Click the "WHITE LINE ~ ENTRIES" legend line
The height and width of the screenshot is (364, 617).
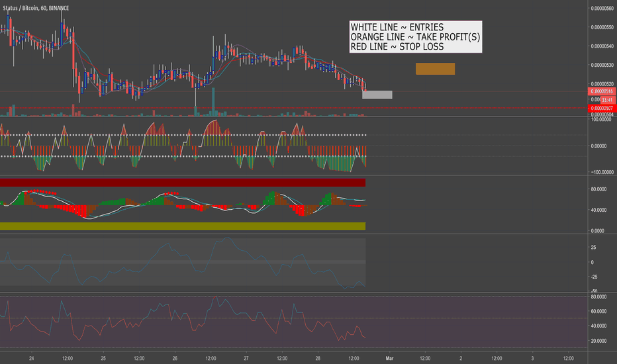coord(397,27)
